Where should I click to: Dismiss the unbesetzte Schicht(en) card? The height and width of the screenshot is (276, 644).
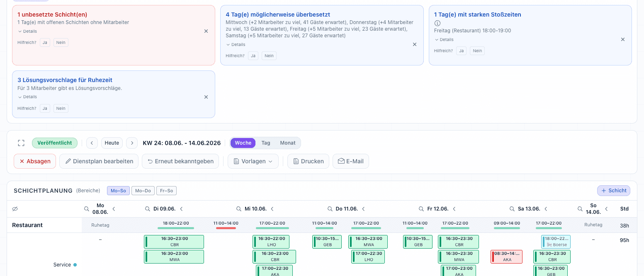click(x=206, y=31)
